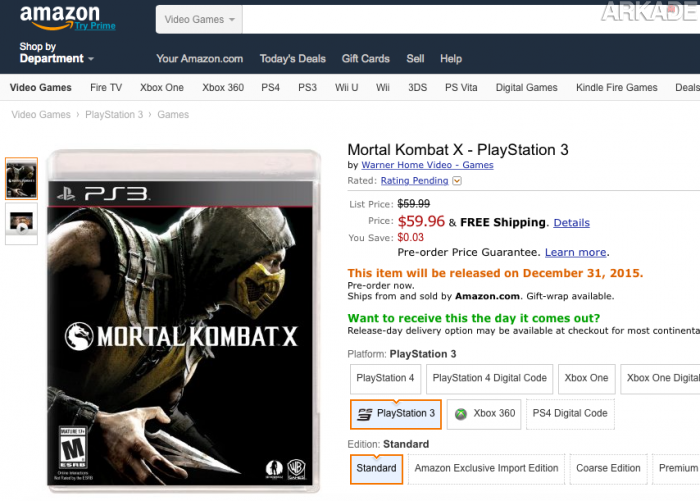Select the video preview thumbnail

pyautogui.click(x=21, y=222)
